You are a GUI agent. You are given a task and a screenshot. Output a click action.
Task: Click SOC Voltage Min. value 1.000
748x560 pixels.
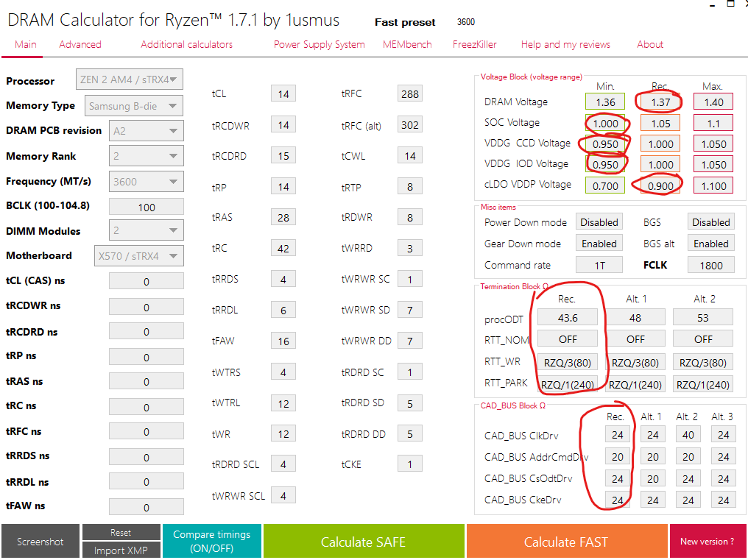pyautogui.click(x=605, y=124)
